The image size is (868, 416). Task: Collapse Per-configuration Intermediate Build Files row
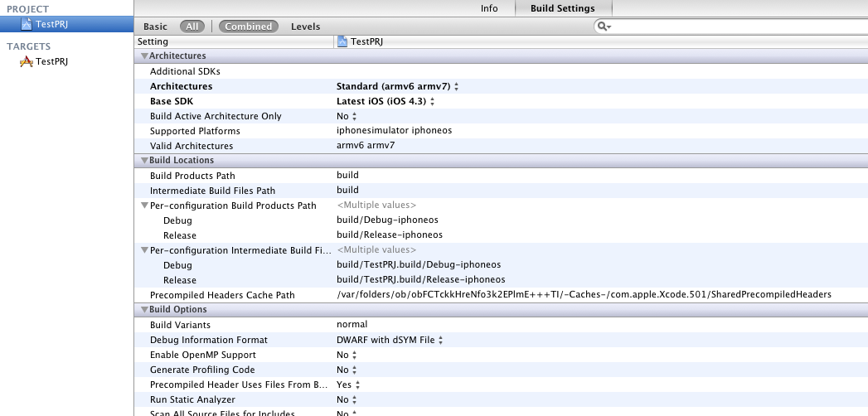click(145, 250)
